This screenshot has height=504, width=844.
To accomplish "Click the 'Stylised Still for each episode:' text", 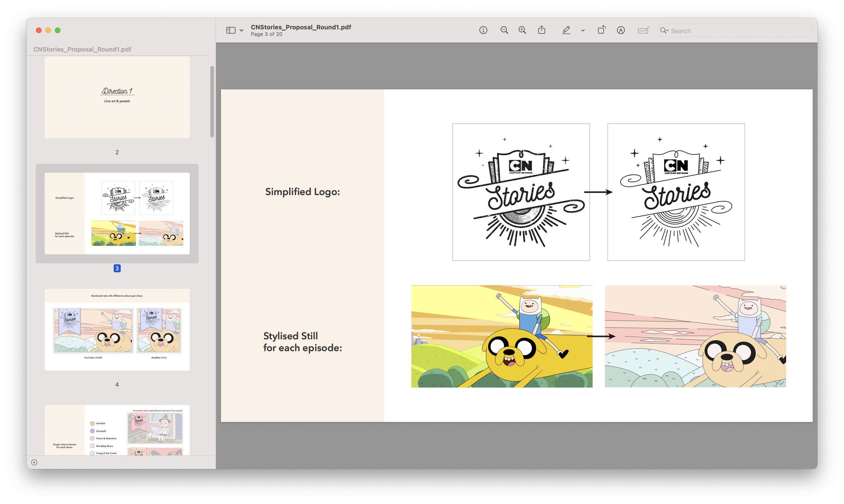I will pos(302,342).
